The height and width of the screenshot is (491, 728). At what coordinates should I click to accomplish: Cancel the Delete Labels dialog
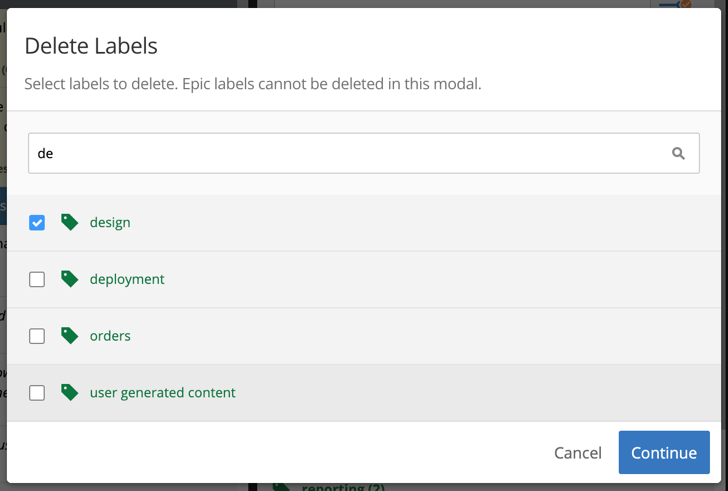[578, 453]
